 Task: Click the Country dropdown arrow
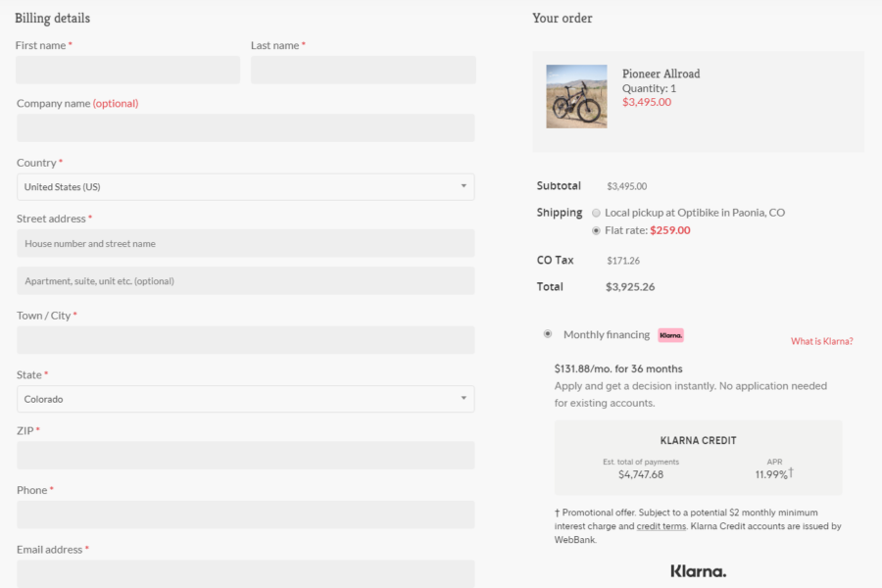tap(463, 186)
